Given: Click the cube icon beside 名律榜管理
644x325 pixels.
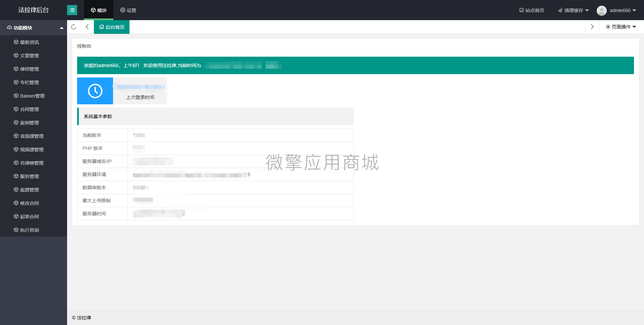Looking at the screenshot, I should (16, 163).
